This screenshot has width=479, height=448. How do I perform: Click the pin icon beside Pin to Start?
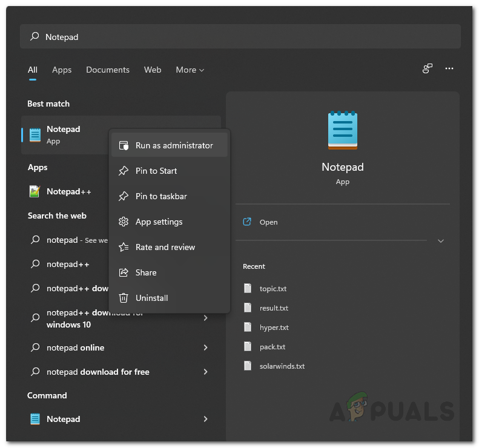point(124,171)
